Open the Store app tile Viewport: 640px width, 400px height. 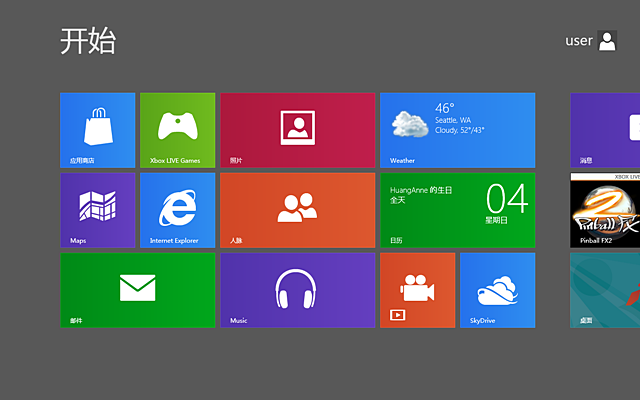click(x=98, y=130)
